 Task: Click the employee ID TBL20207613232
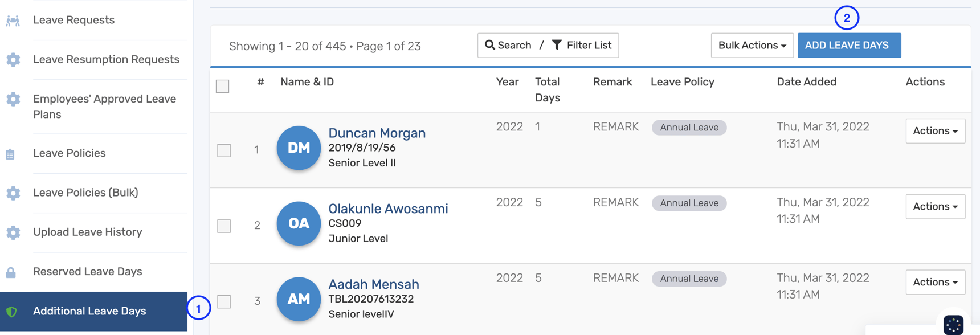coord(371,299)
